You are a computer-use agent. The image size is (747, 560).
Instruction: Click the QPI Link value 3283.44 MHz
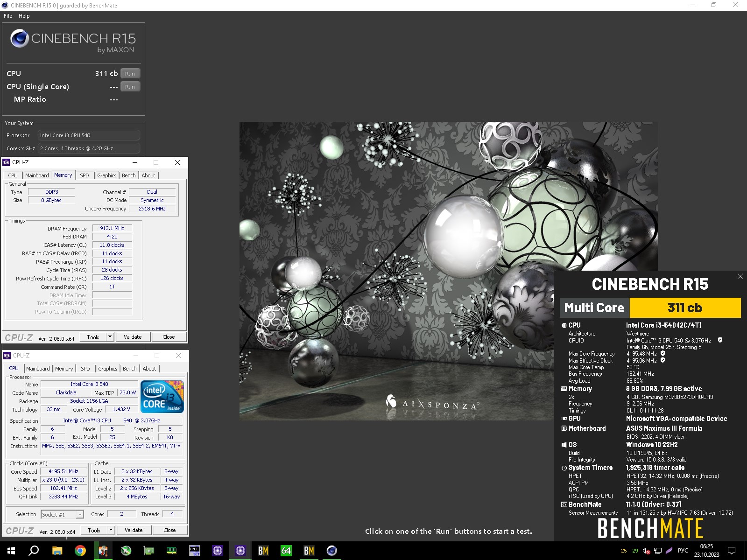pos(63,497)
